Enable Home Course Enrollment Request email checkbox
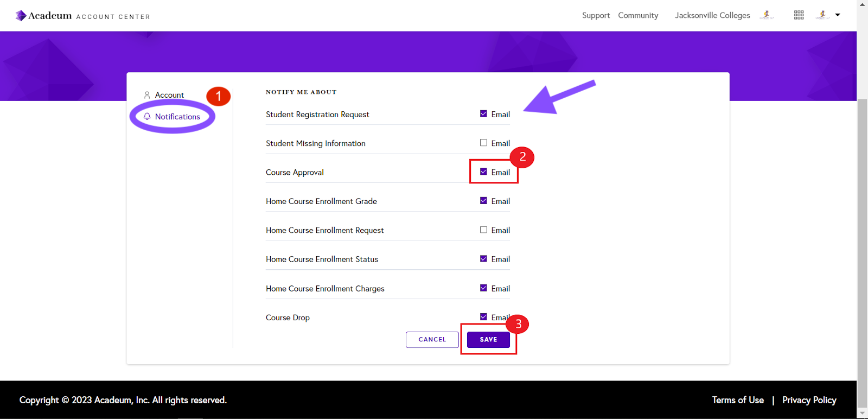Image resolution: width=868 pixels, height=419 pixels. tap(483, 230)
